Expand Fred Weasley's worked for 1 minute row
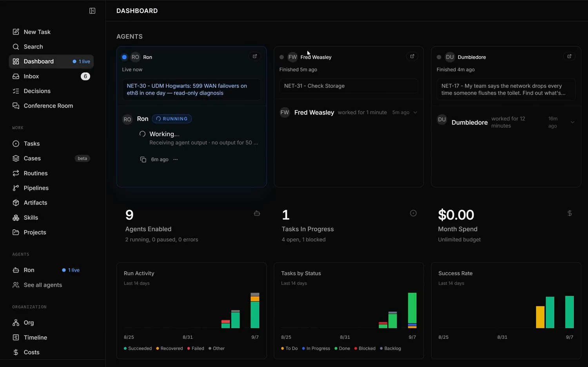 (x=348, y=113)
